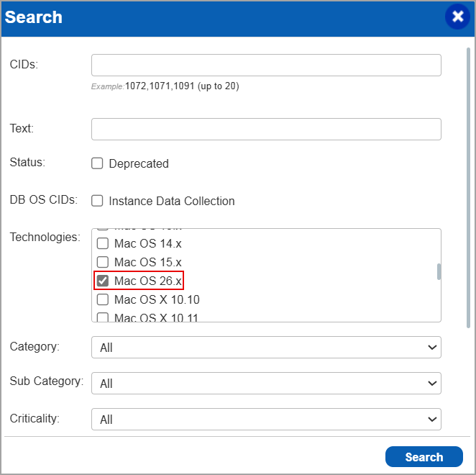Screen dimensions: 476x475
Task: Select the Mac OS 15.x checkbox
Action: [103, 262]
